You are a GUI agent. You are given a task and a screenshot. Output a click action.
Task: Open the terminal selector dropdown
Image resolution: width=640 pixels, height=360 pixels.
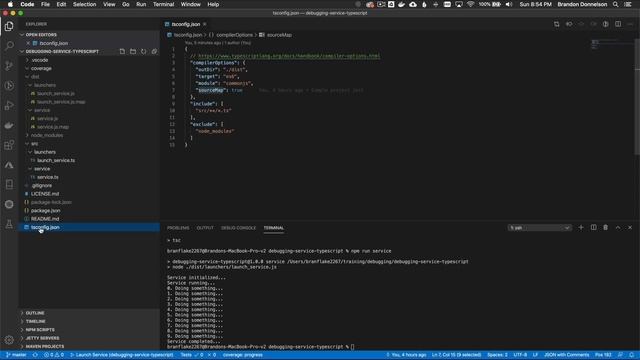click(x=539, y=227)
